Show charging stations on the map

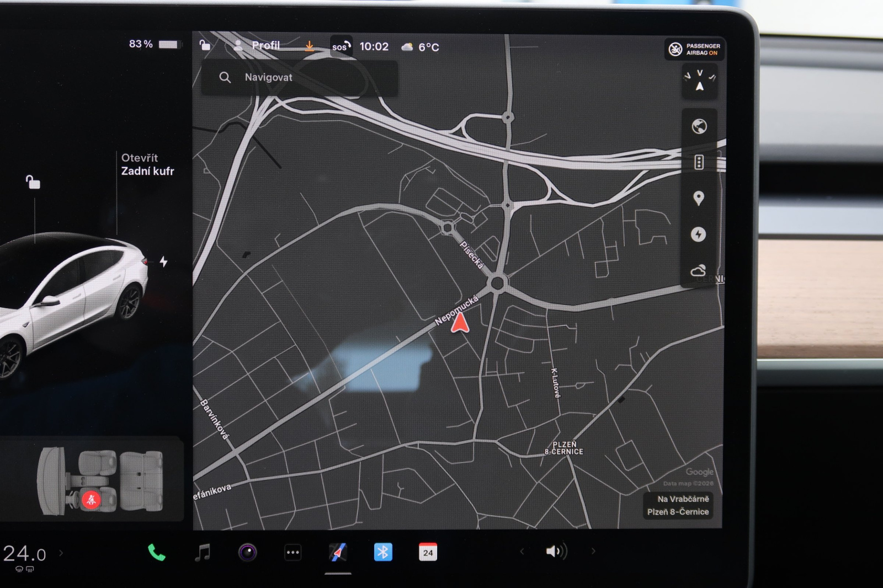click(x=698, y=234)
